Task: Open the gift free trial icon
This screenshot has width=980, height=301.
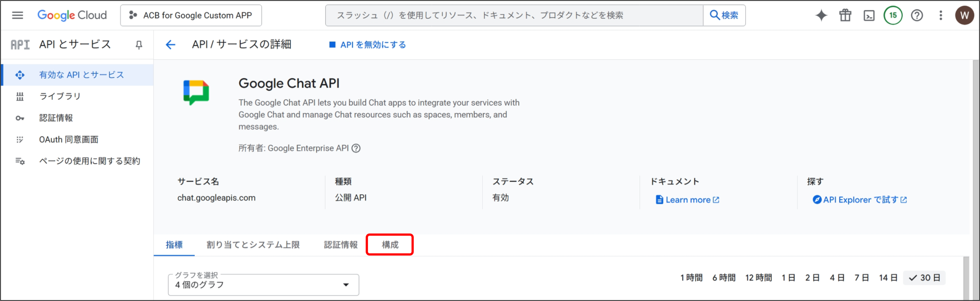Action: (845, 15)
